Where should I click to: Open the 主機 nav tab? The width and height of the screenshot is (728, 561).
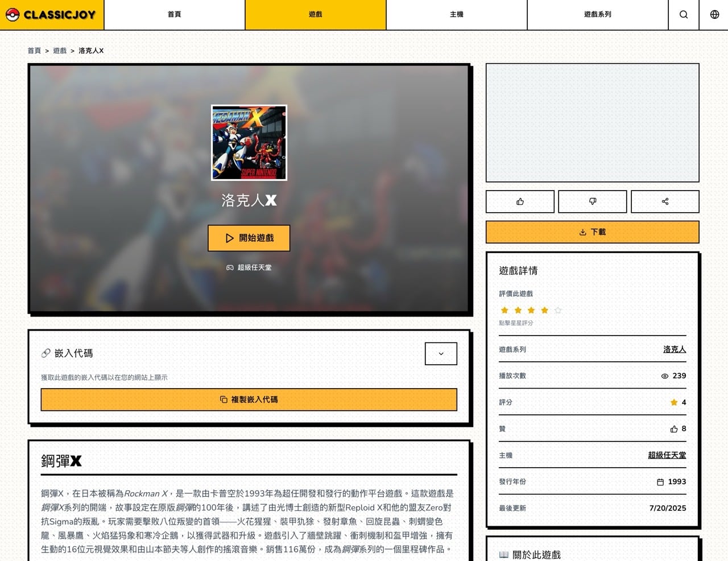[457, 15]
